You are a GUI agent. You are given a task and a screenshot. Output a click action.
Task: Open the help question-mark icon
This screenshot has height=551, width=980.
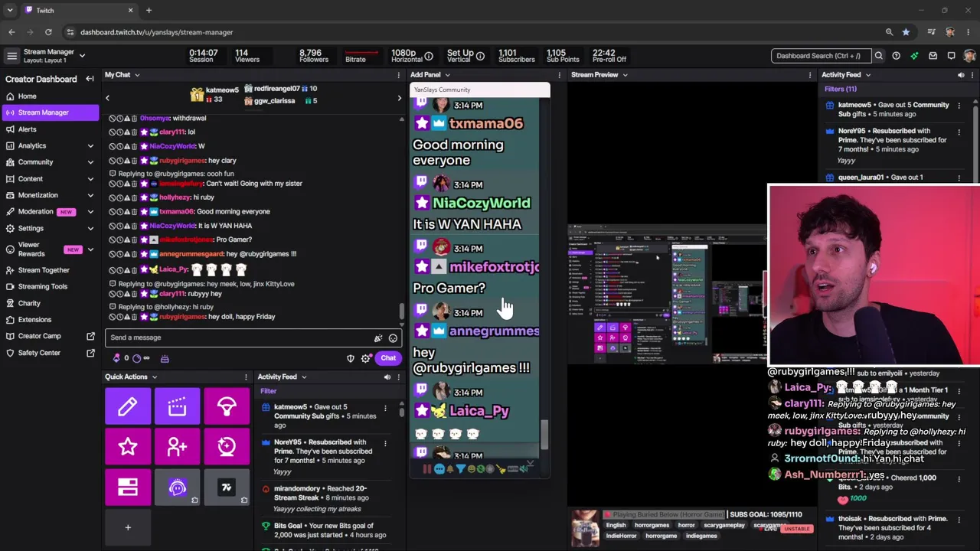coord(896,56)
